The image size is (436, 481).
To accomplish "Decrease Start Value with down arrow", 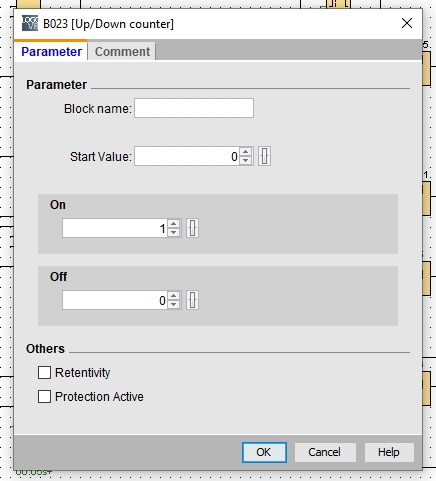I will point(246,160).
